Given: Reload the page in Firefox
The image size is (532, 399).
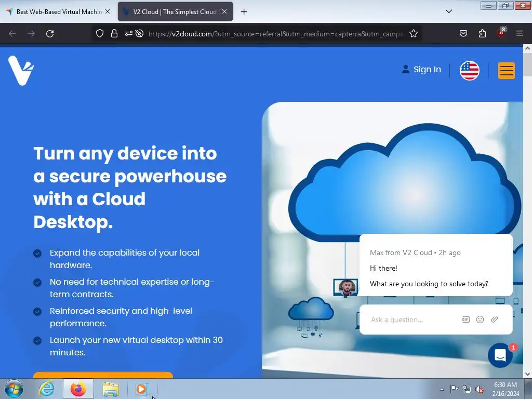Looking at the screenshot, I should 50,34.
